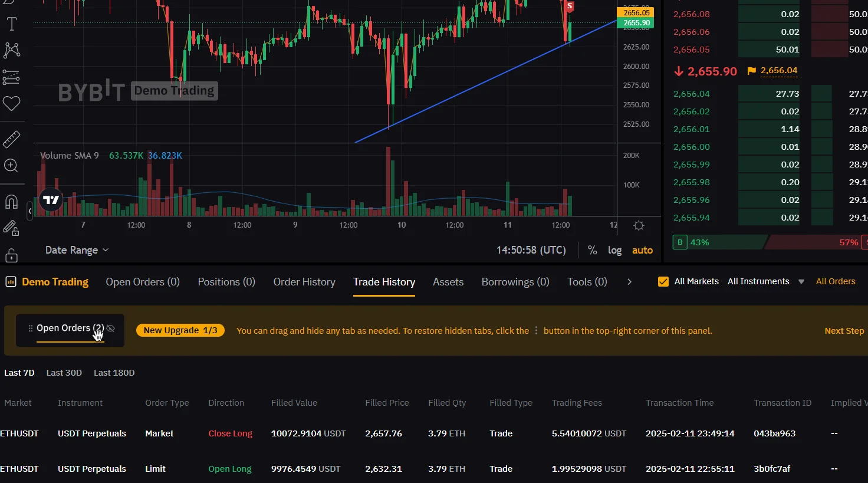
Task: Click the Next Step link
Action: (844, 331)
